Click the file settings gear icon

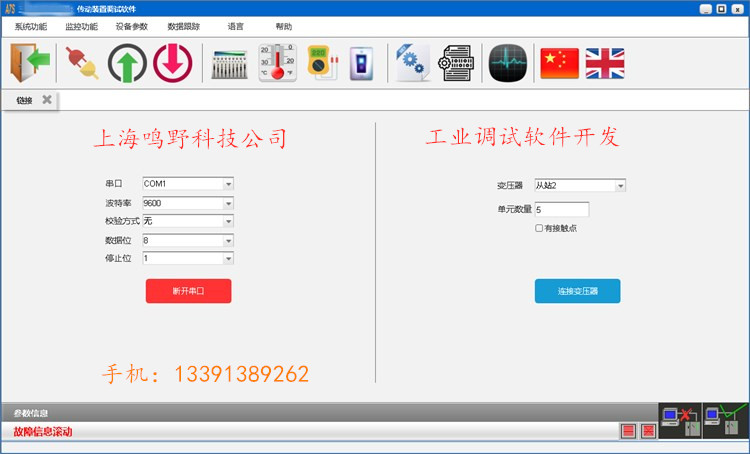411,64
